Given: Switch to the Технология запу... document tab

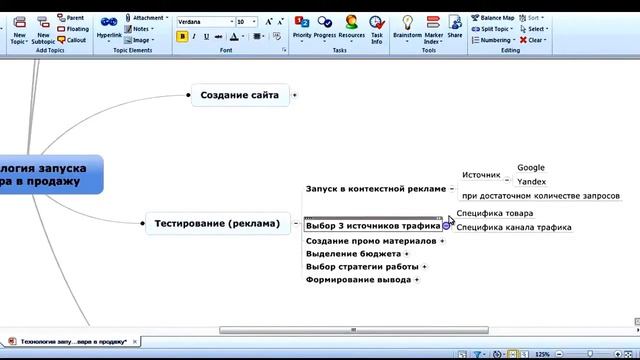Looking at the screenshot, I should [x=73, y=341].
